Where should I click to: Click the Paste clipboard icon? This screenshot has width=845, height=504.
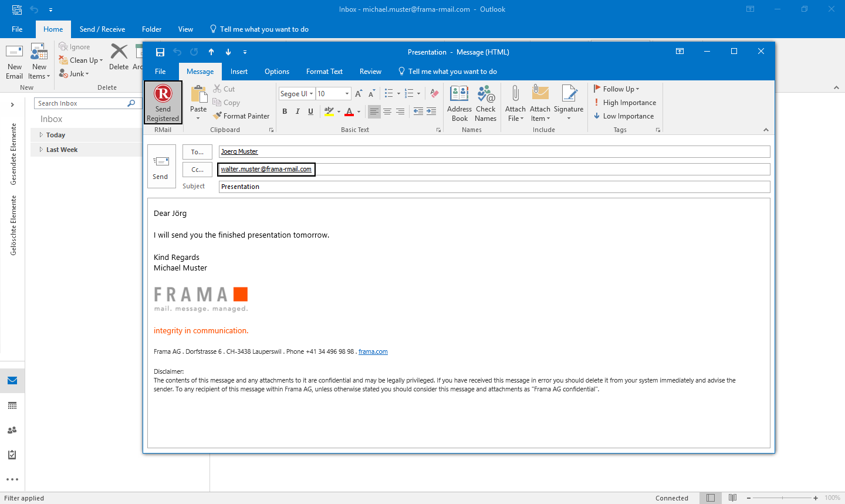(x=198, y=94)
